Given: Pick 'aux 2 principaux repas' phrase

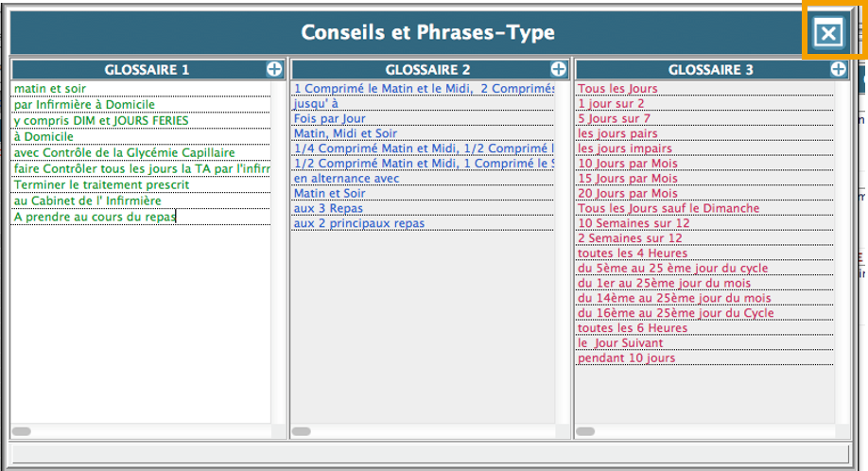Looking at the screenshot, I should 358,224.
